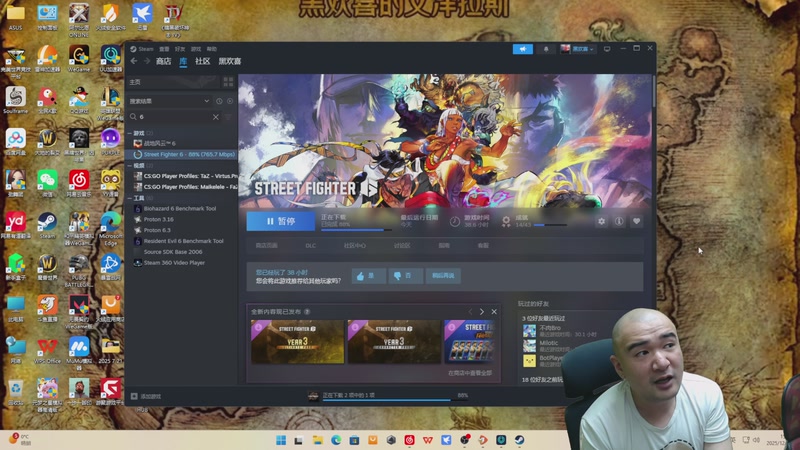The image size is (800, 450).
Task: Collapse the 视频 videos category
Action: click(137, 166)
